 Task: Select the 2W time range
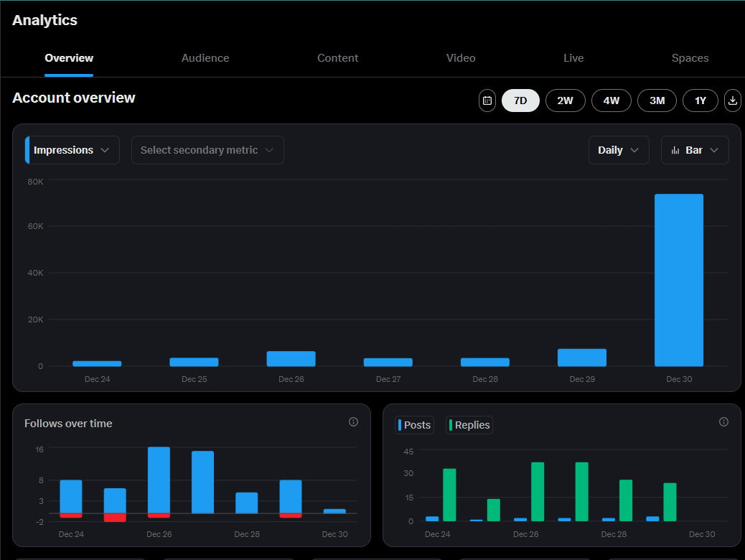(565, 101)
